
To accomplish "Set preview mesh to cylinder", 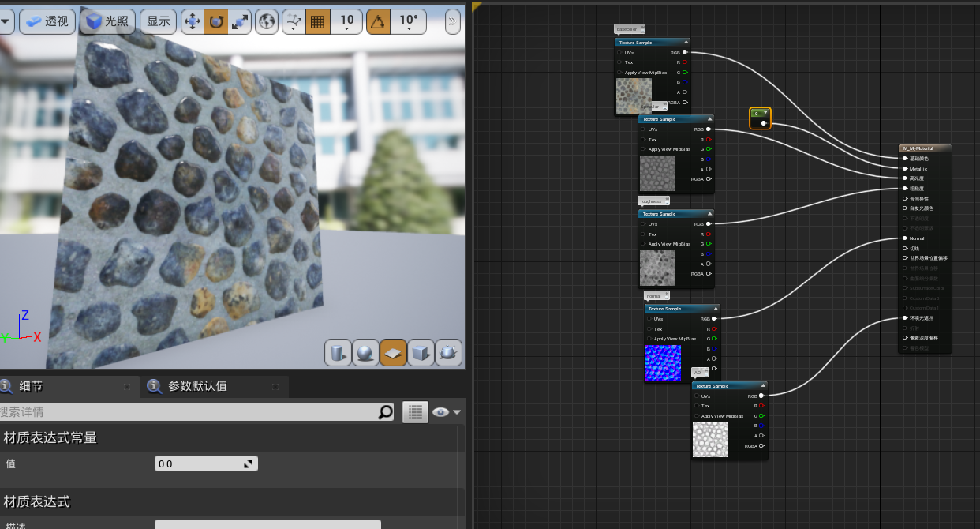I will click(x=339, y=353).
